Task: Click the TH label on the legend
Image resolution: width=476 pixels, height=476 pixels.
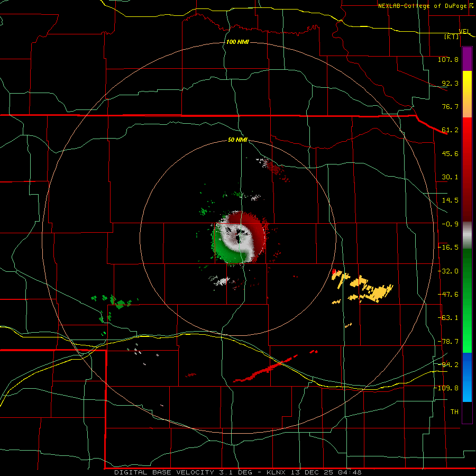Action: (x=454, y=411)
